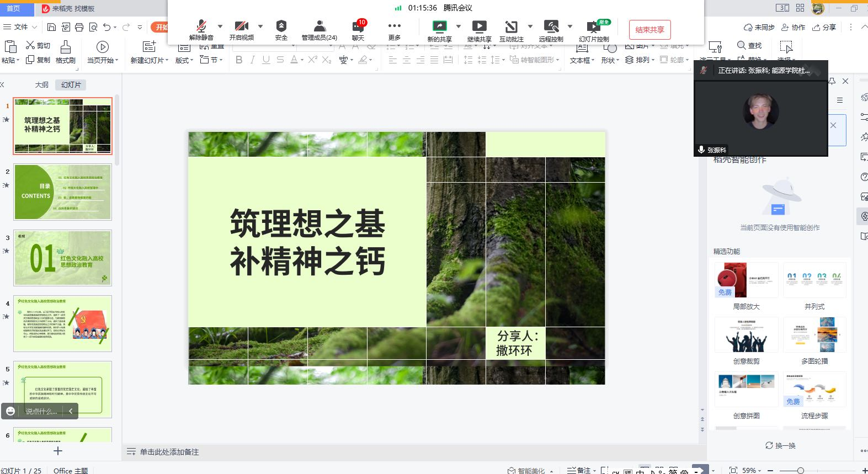Screen dimensions: 868x474
Task: Click the 粘贴 paste icon
Action: 10,47
